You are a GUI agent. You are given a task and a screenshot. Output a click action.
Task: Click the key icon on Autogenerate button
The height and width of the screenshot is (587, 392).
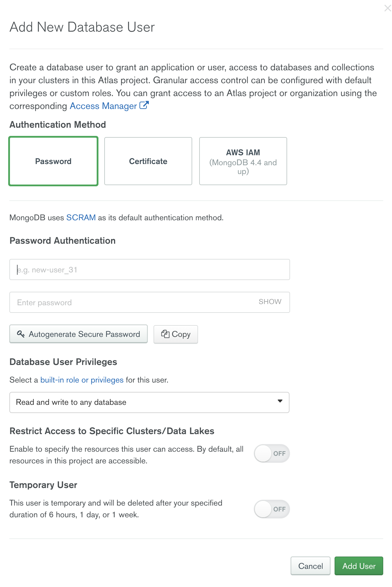click(21, 334)
